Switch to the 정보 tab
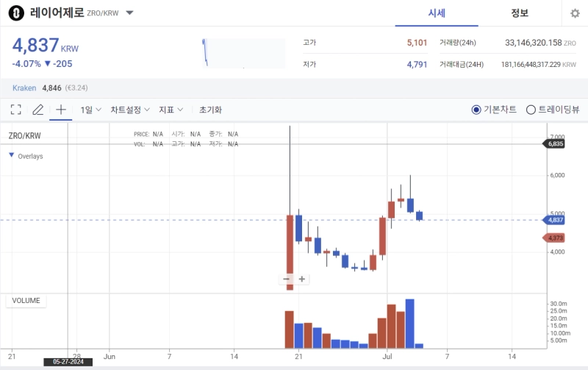The width and height of the screenshot is (588, 370). point(520,13)
